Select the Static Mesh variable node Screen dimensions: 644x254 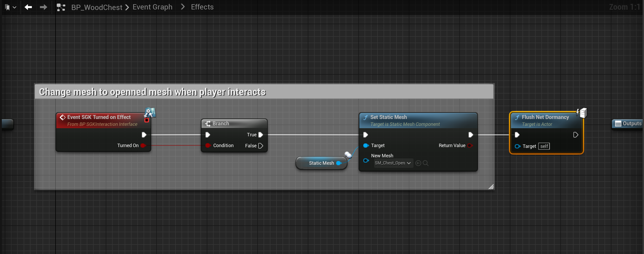coord(321,163)
